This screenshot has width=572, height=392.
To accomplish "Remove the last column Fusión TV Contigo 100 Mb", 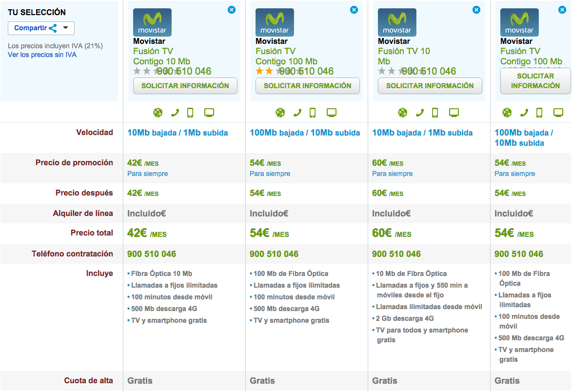I will click(x=562, y=10).
